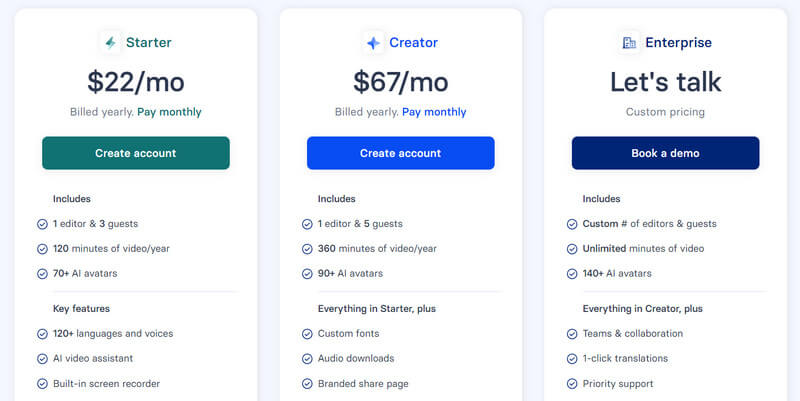This screenshot has height=401, width=800.
Task: Switch Creator plan to Pay monthly
Action: [x=434, y=112]
